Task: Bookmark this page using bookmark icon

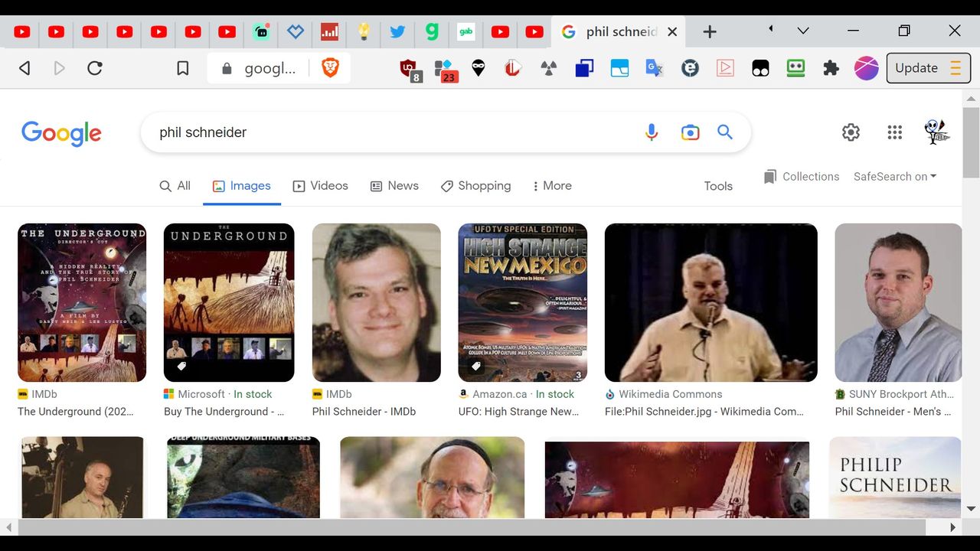Action: click(x=182, y=68)
